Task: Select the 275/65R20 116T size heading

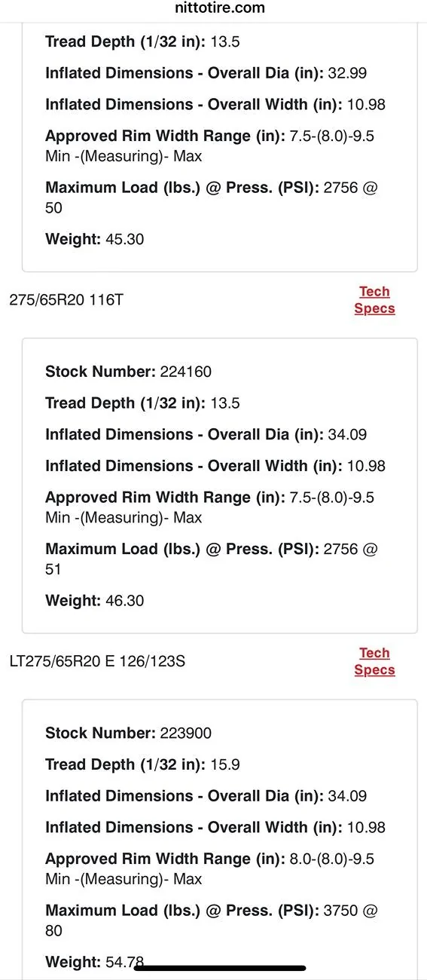Action: 66,300
